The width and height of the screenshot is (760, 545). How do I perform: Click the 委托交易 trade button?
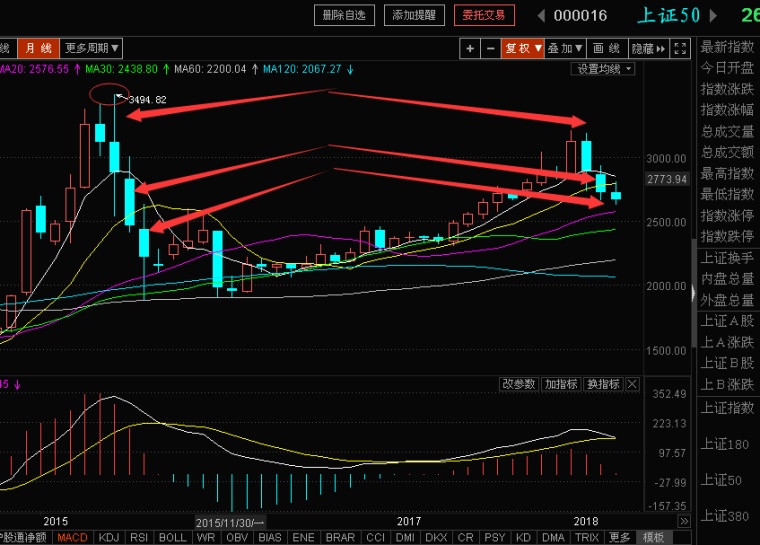click(x=482, y=15)
